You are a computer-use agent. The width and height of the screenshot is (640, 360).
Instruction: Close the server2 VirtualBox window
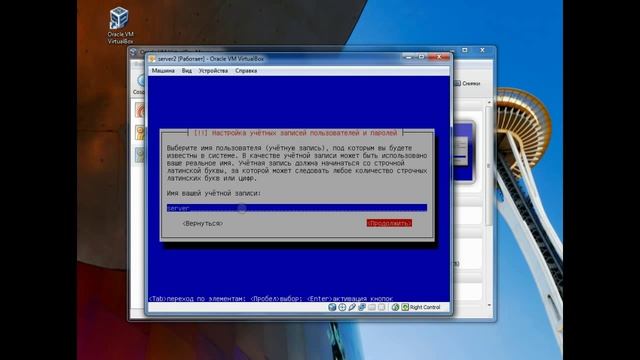point(439,57)
